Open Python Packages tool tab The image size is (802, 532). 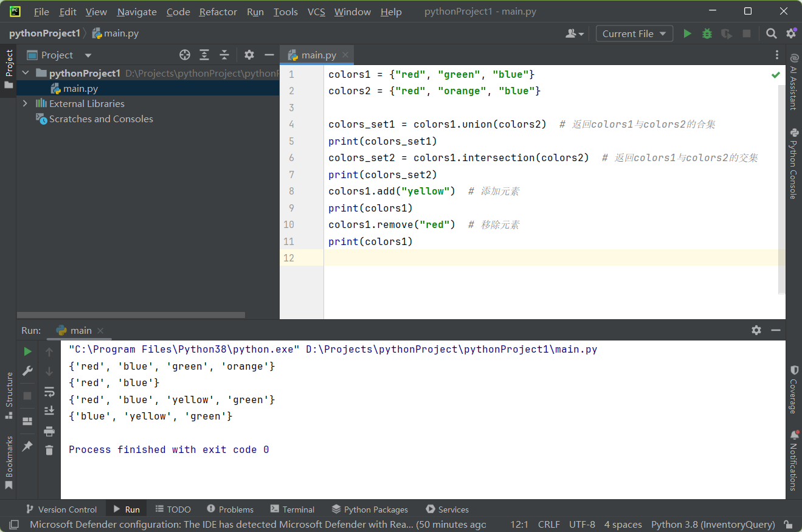(x=370, y=510)
